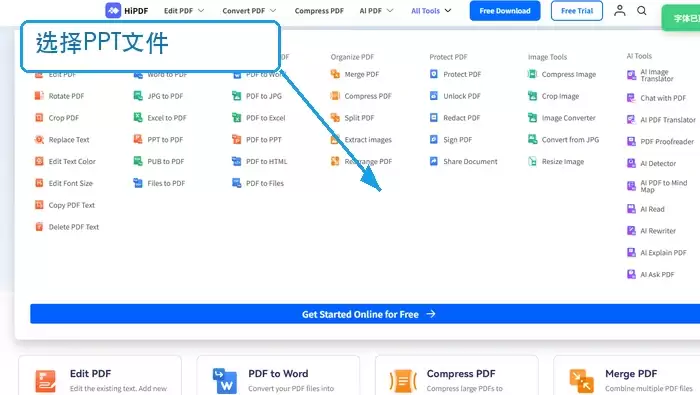Click Get Started Online for Free
The height and width of the screenshot is (395, 700).
(365, 314)
